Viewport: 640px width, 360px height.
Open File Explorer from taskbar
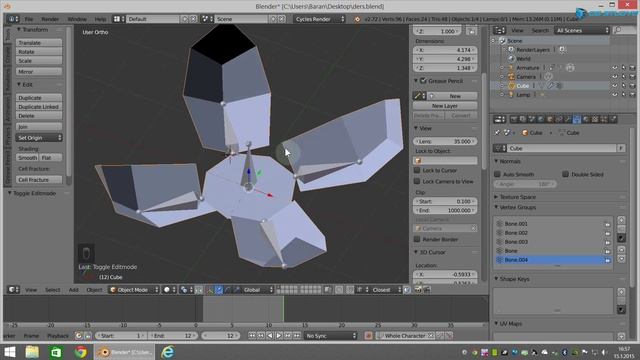(32, 352)
